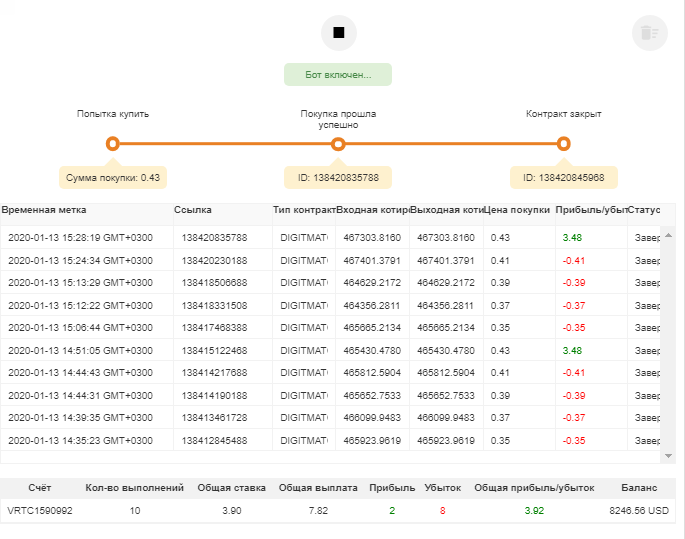Select timestamp 2020-01-13 14:51:05 GMT+0300
Image resolution: width=685 pixels, height=539 pixels.
pos(80,350)
